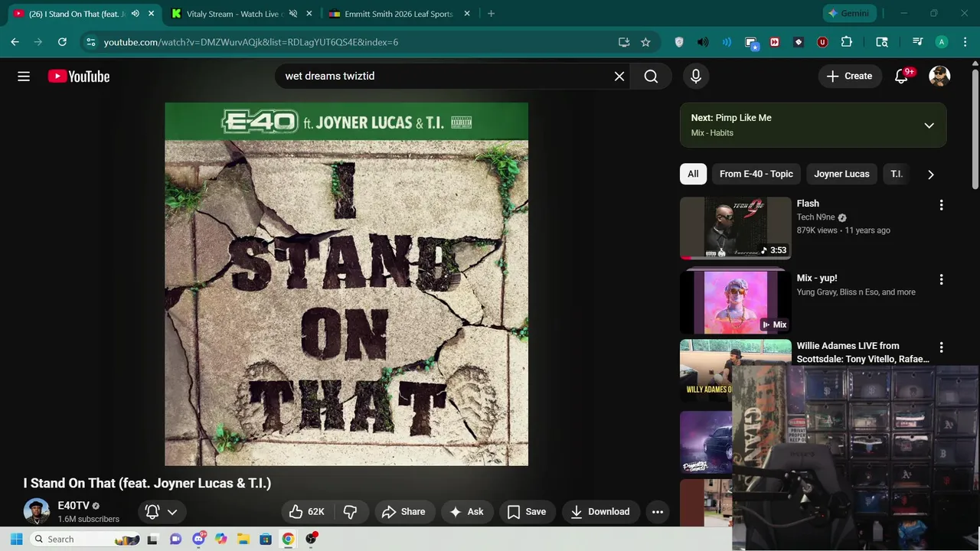The width and height of the screenshot is (980, 551).
Task: Open subscription notification options chevron
Action: pyautogui.click(x=172, y=512)
